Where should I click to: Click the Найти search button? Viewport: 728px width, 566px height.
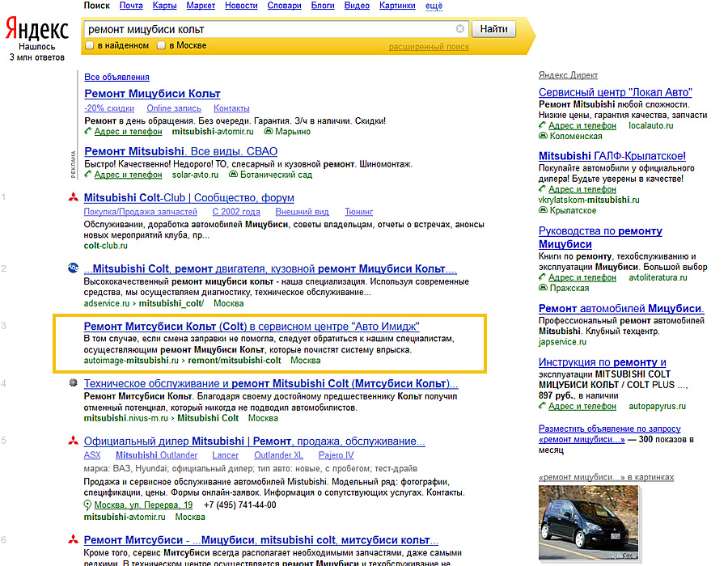pyautogui.click(x=493, y=29)
